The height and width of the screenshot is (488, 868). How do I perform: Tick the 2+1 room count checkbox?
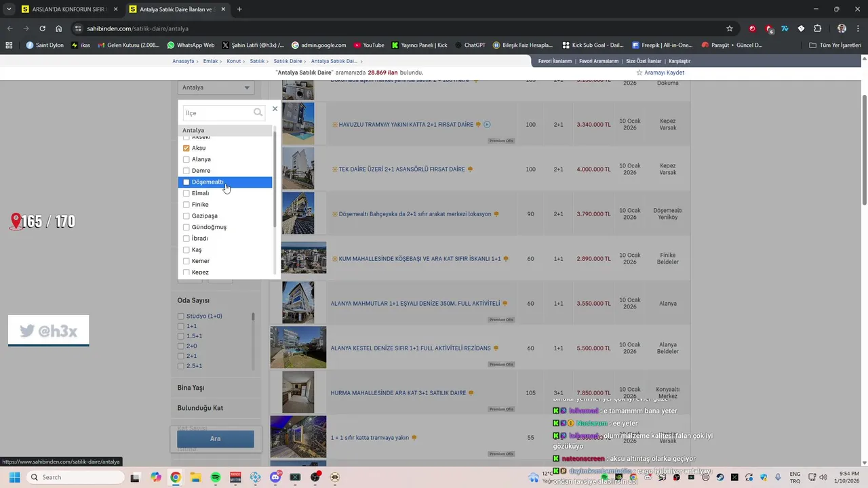click(181, 356)
